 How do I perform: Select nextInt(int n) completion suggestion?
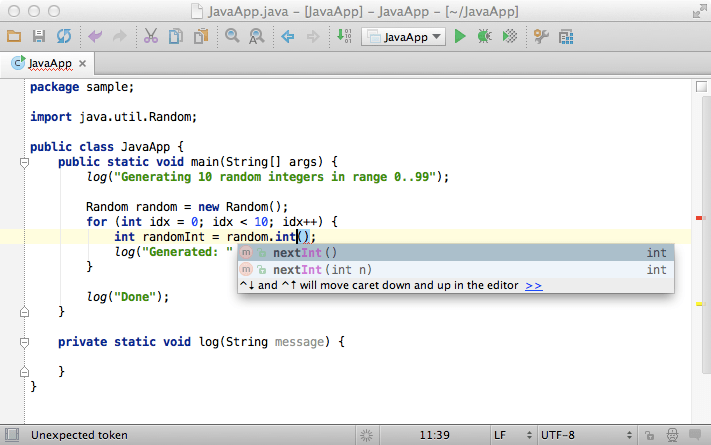click(456, 269)
